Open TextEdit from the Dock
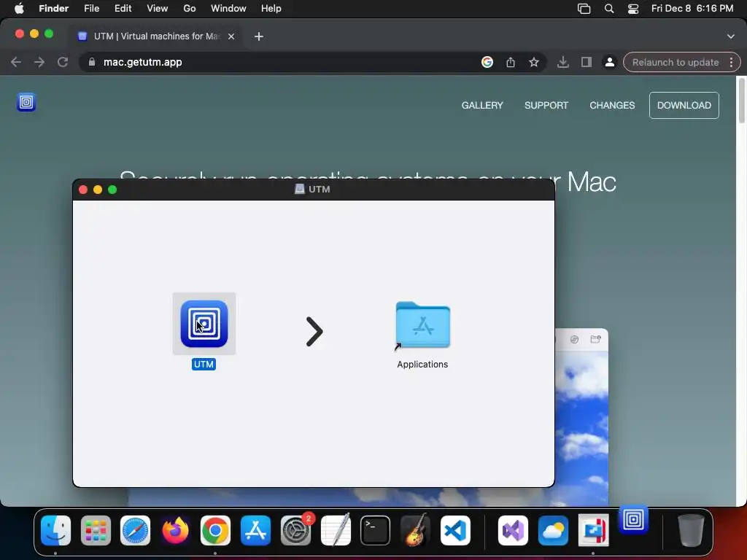Viewport: 747px width, 560px height. (x=336, y=531)
